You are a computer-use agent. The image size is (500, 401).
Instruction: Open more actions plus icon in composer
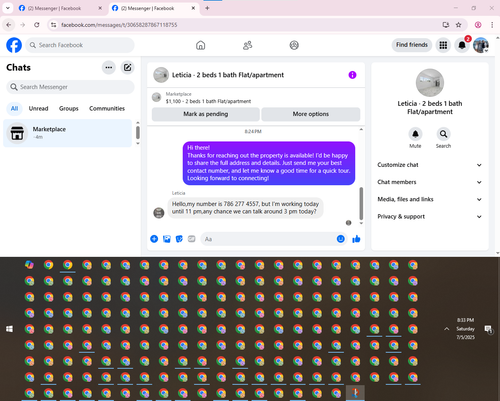click(x=154, y=239)
